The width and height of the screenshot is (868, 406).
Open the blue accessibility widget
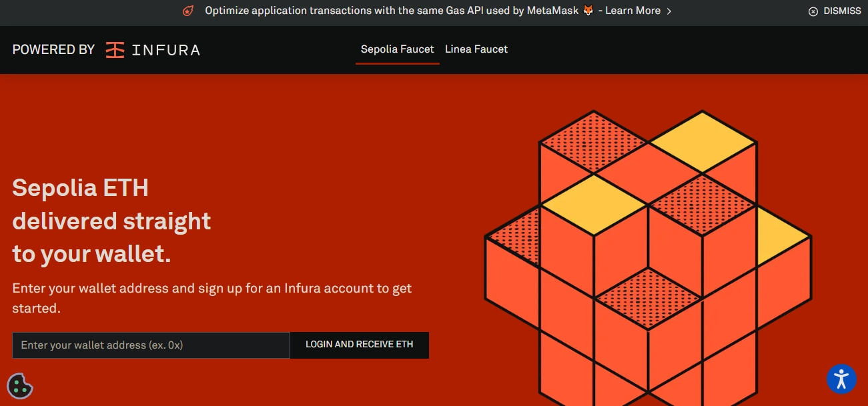point(841,379)
